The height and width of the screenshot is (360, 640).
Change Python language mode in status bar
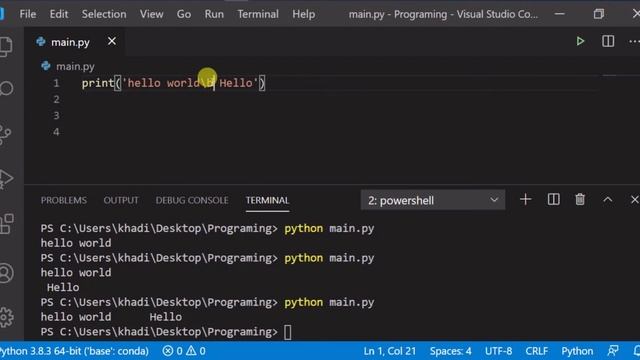(577, 351)
